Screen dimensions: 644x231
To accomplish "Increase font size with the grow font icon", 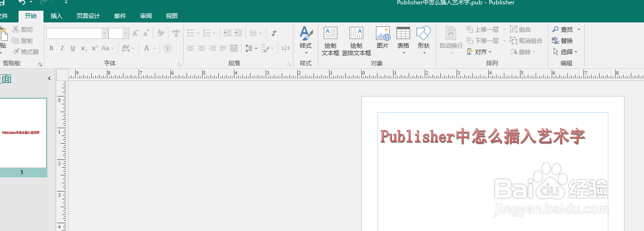I will coord(135,33).
